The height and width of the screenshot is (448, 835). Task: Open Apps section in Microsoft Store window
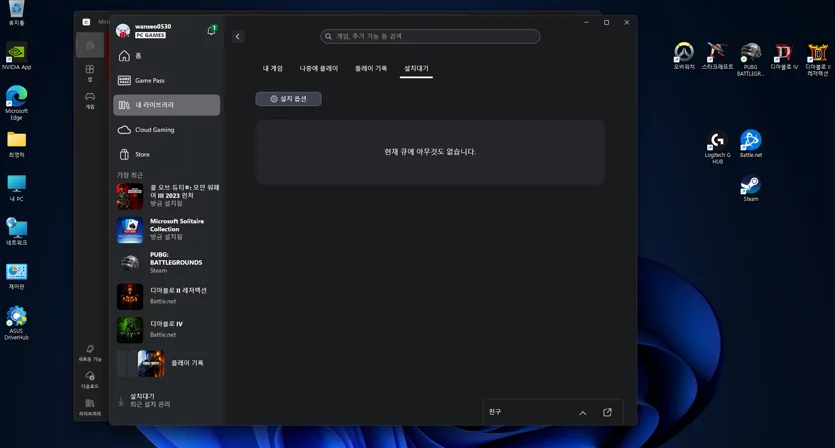(x=90, y=73)
